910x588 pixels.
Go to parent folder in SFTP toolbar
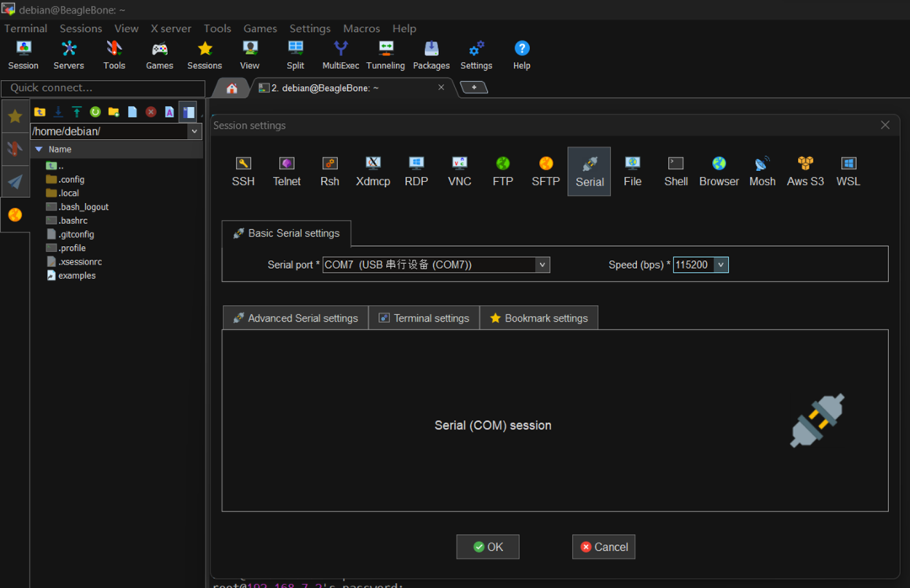40,112
